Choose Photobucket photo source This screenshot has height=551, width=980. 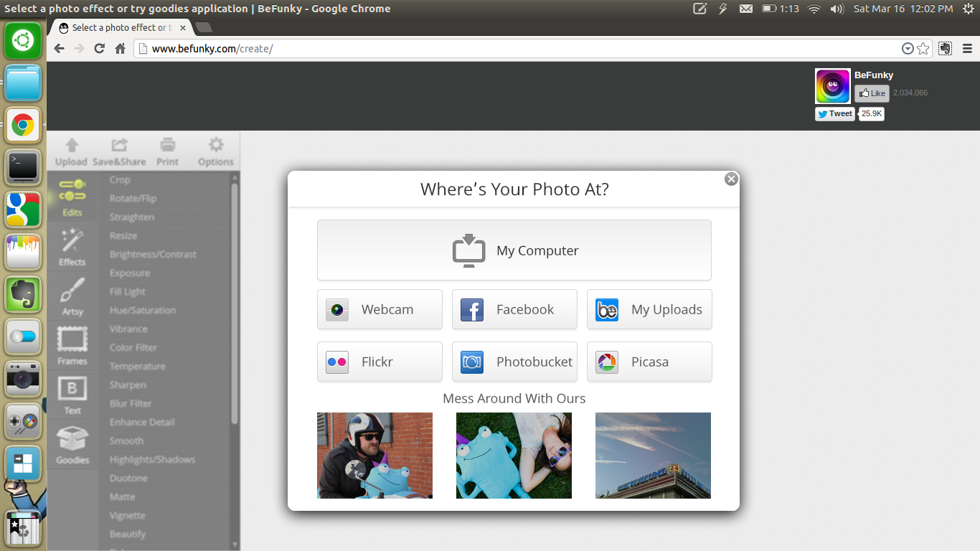coord(514,362)
